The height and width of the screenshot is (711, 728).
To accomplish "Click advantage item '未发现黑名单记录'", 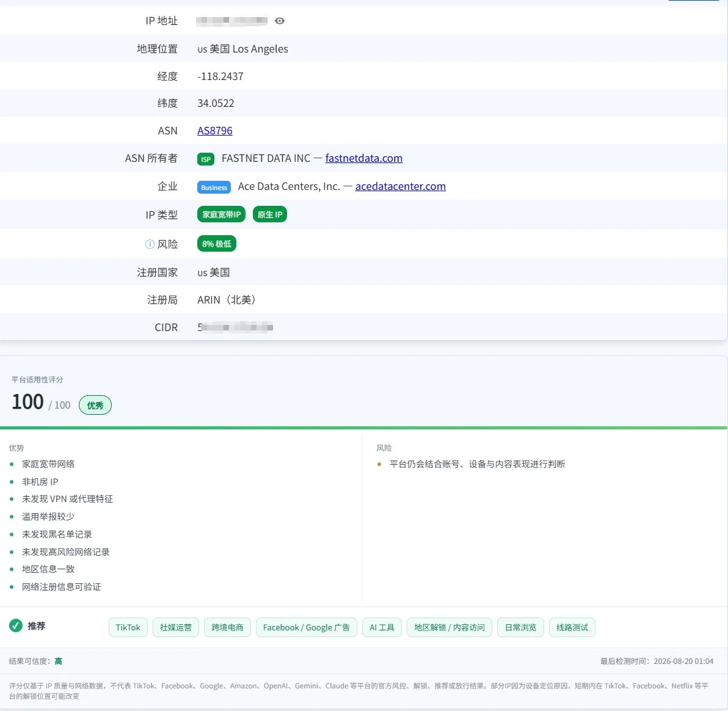I will [x=57, y=534].
